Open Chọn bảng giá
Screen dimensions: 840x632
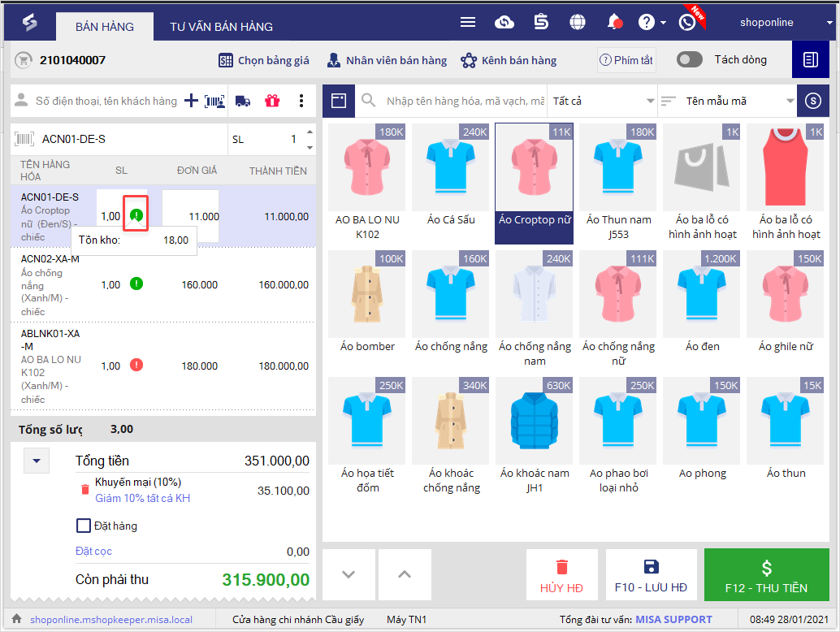(x=263, y=60)
